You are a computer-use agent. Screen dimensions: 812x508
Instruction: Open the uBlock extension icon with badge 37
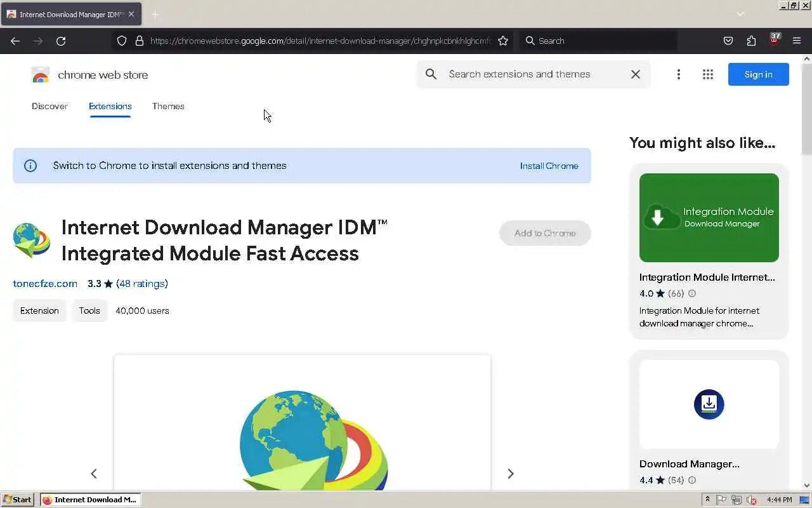pyautogui.click(x=774, y=39)
